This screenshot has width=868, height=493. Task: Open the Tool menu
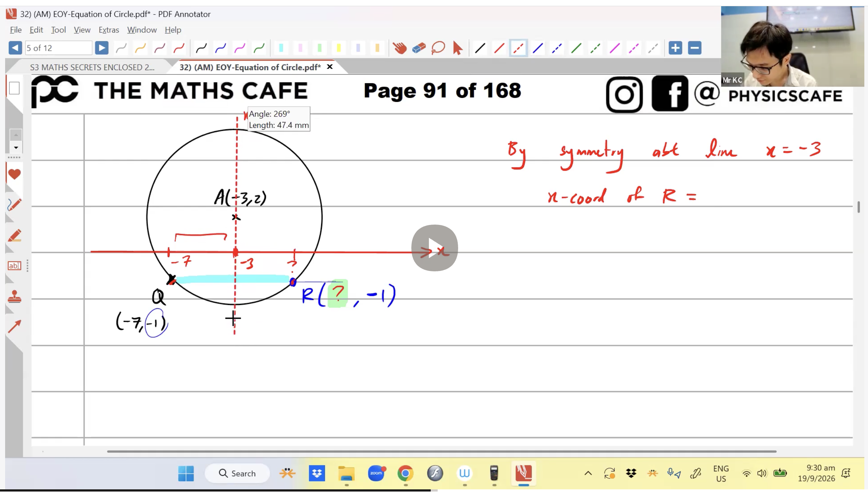[x=58, y=30]
